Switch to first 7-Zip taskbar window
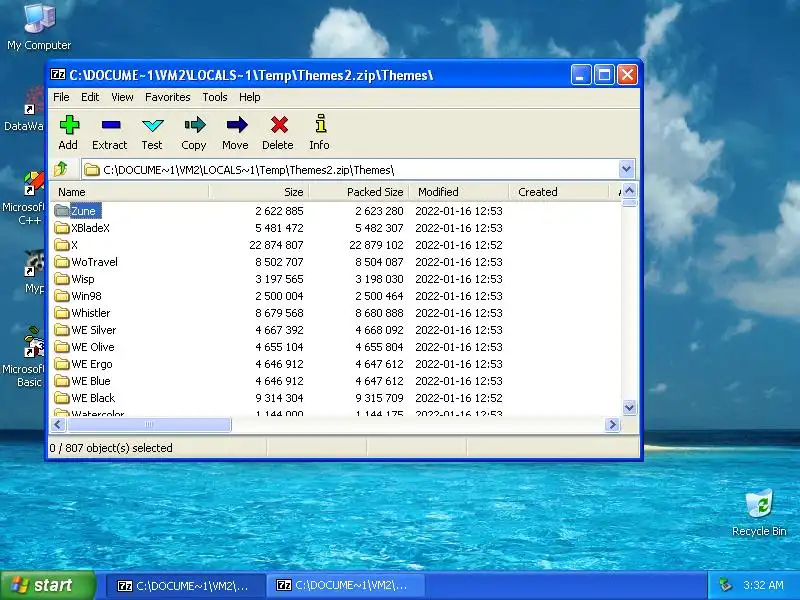 [185, 586]
